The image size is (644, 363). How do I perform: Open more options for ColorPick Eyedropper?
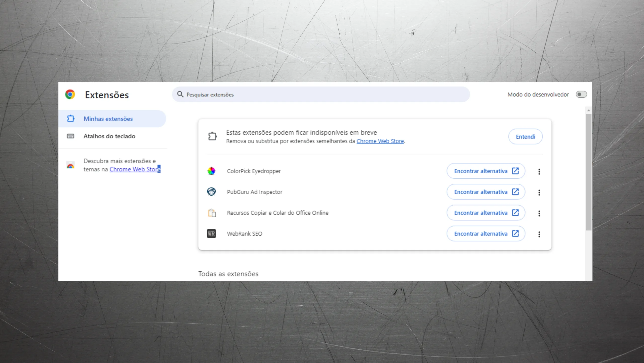coord(539,172)
